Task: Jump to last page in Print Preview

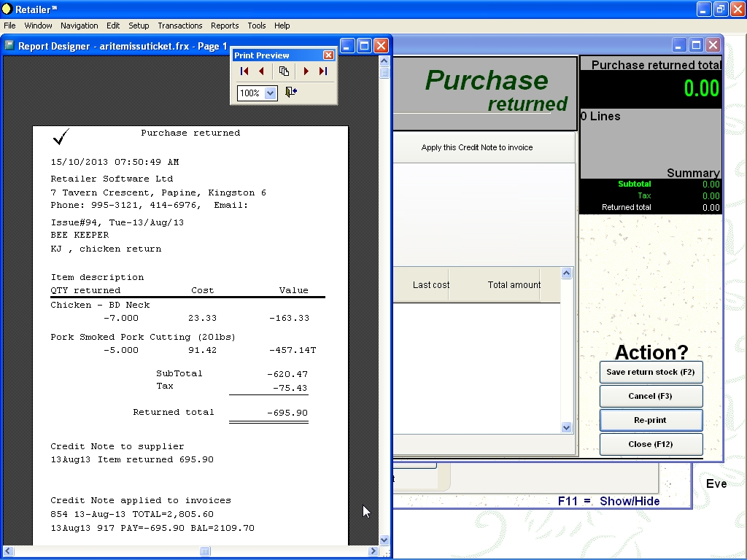Action: 322,71
